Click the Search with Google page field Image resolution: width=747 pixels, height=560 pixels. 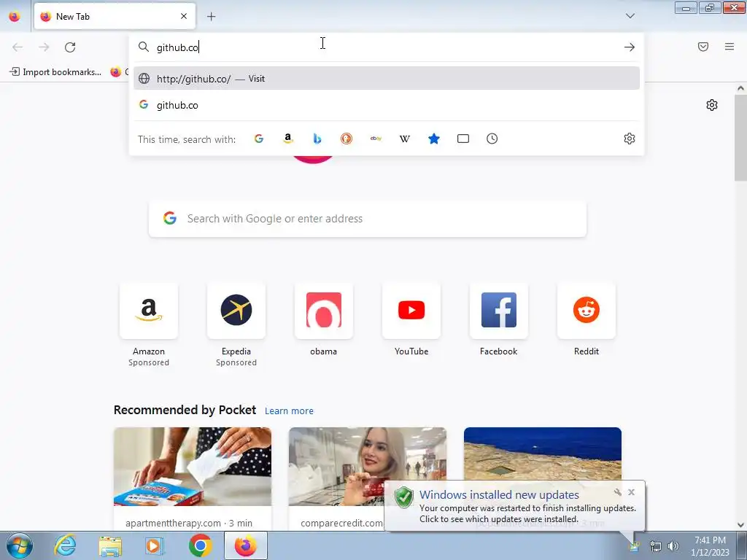[x=368, y=219]
